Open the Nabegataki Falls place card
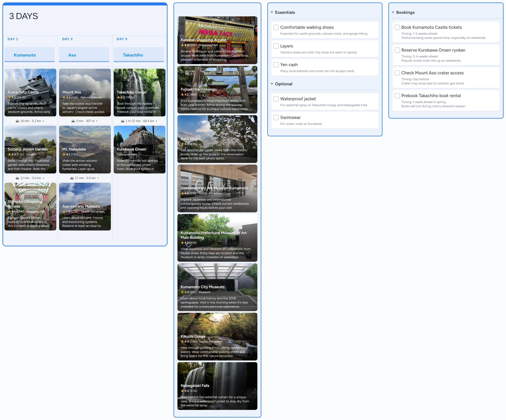This screenshot has height=420, width=506. (217, 386)
